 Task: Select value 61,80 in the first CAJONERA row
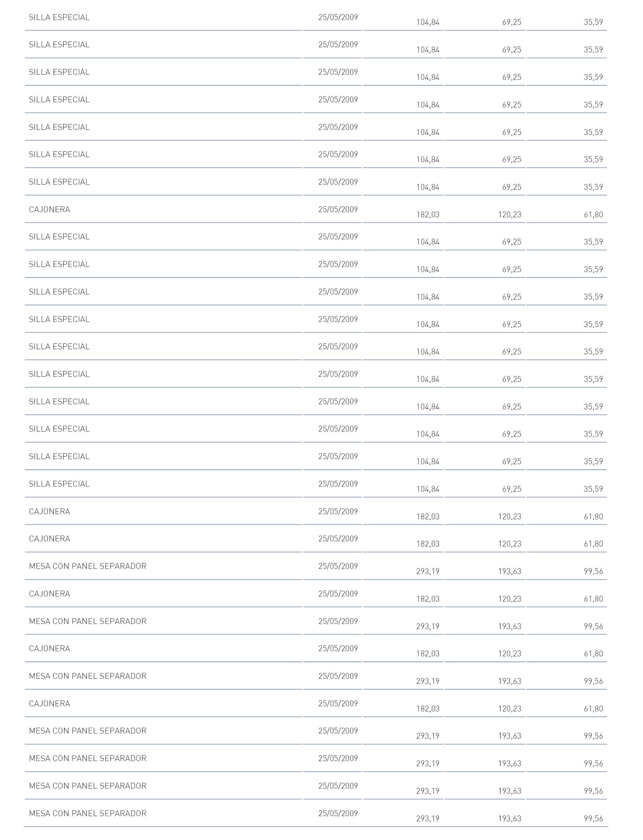(593, 215)
